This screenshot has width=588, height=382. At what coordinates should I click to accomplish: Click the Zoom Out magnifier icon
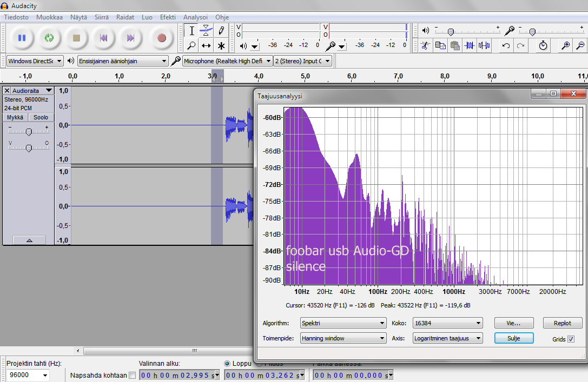pyautogui.click(x=580, y=46)
